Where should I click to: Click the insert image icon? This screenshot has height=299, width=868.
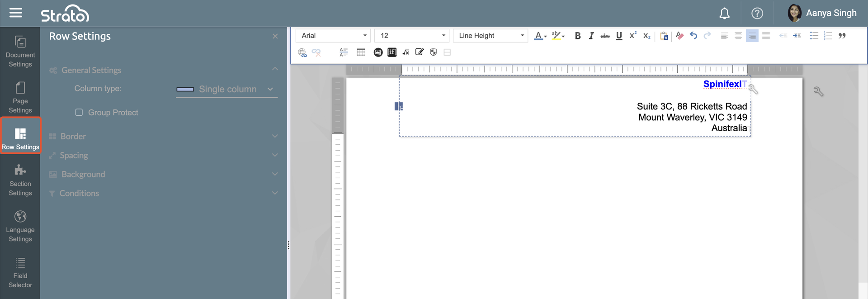pyautogui.click(x=378, y=52)
